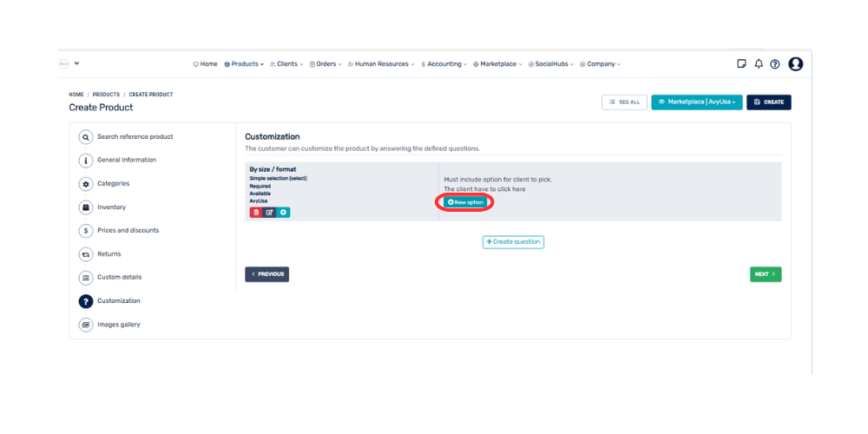Go to the Home menu item
Image resolution: width=868 pixels, height=434 pixels.
pyautogui.click(x=205, y=64)
